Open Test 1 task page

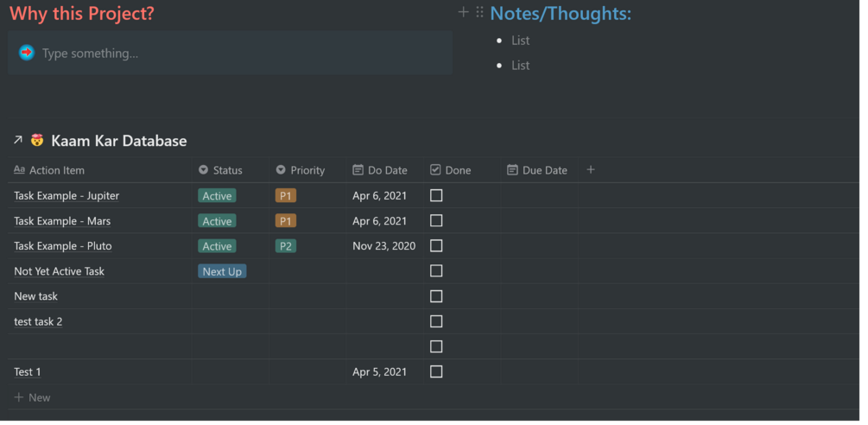(x=27, y=371)
